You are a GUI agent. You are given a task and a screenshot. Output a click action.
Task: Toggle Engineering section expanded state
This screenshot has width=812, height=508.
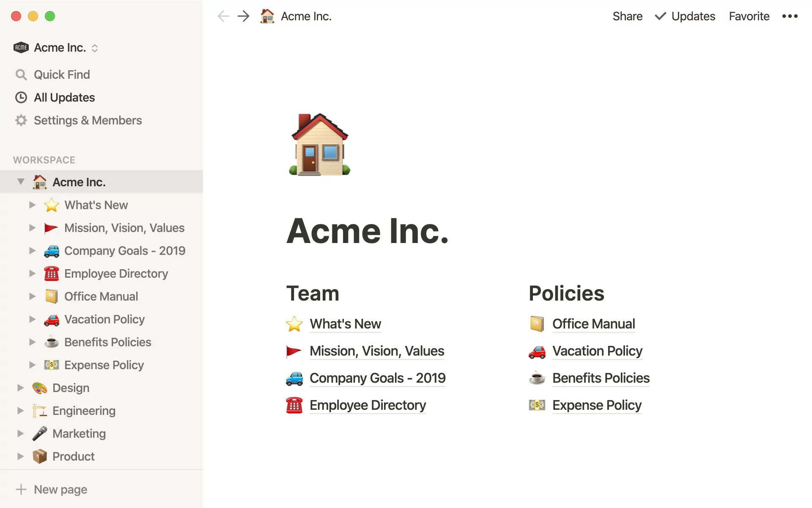[x=20, y=410]
